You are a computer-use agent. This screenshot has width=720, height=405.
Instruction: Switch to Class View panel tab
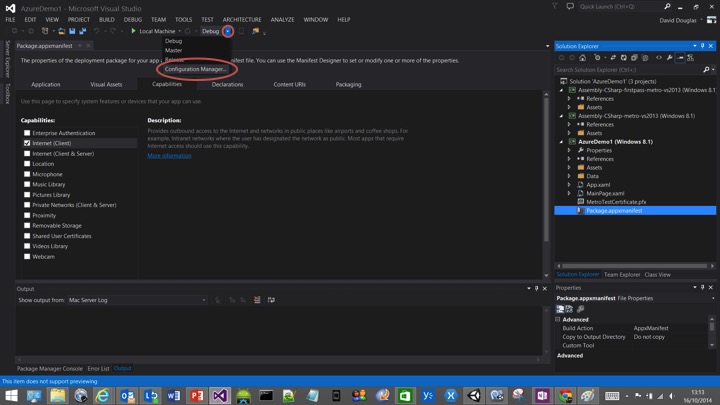click(x=657, y=275)
